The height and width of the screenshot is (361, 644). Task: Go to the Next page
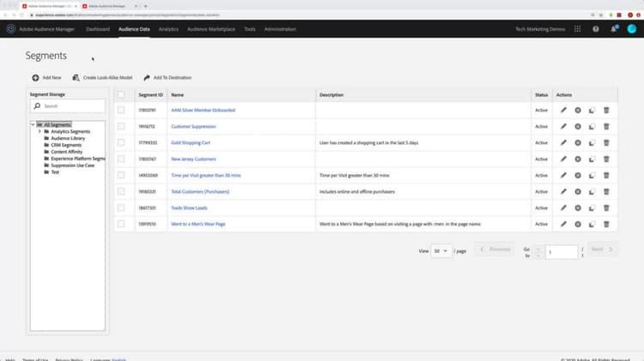(x=602, y=250)
